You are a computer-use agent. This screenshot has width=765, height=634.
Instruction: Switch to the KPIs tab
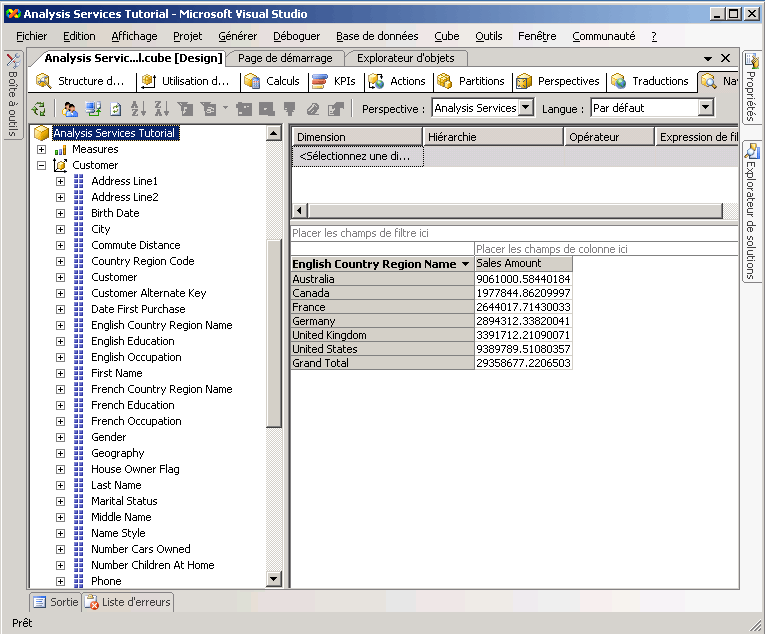[334, 81]
